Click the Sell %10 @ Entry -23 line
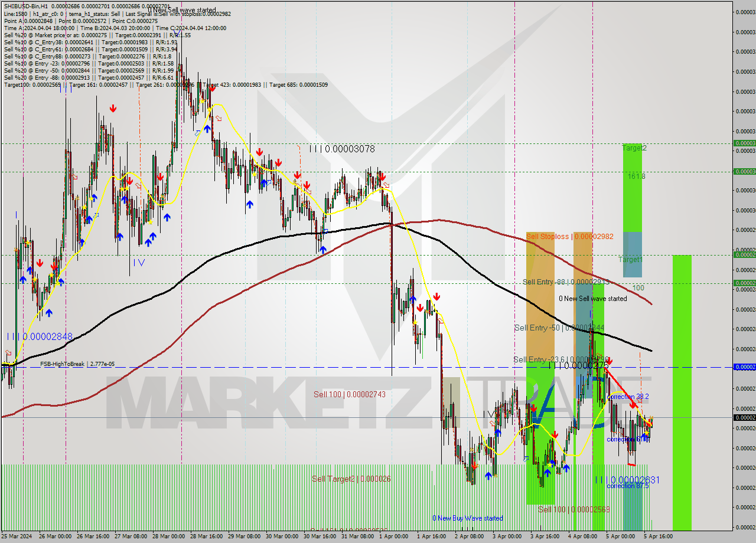 tap(89, 63)
